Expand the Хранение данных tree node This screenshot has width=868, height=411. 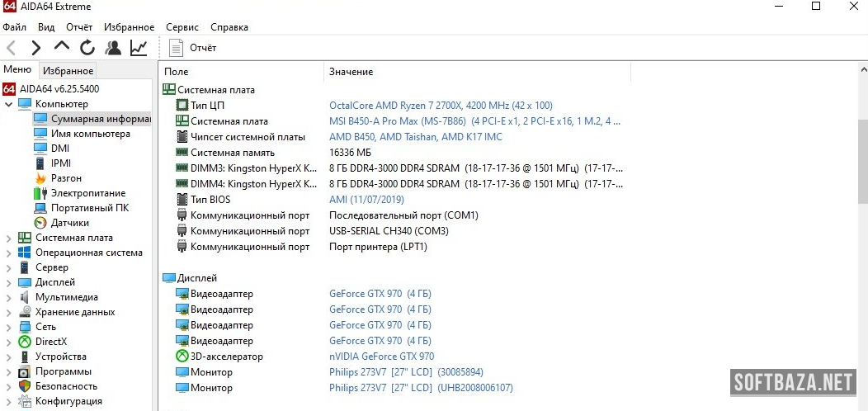point(8,312)
